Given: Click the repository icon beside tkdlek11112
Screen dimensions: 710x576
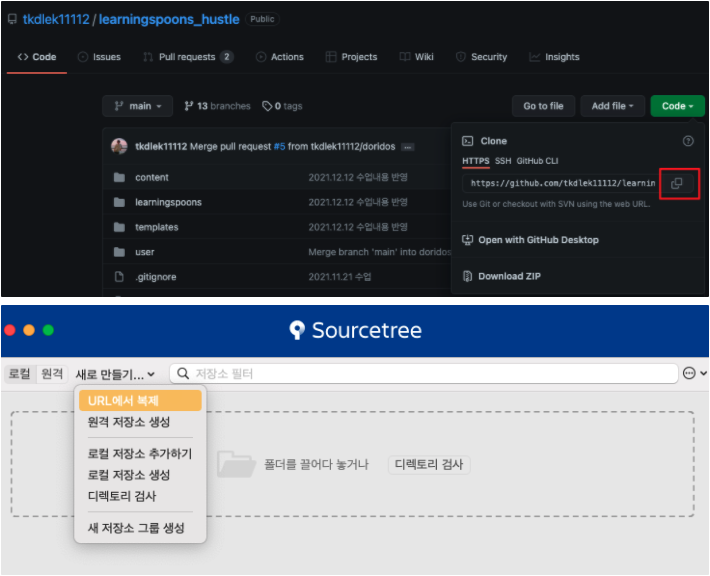Looking at the screenshot, I should (x=13, y=19).
